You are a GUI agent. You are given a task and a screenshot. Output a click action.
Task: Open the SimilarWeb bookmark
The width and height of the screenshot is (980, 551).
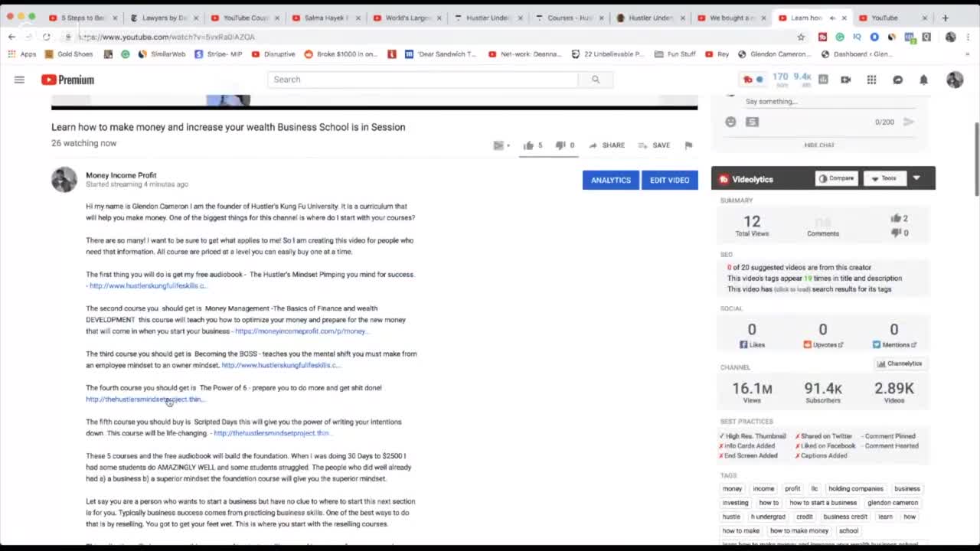[161, 54]
